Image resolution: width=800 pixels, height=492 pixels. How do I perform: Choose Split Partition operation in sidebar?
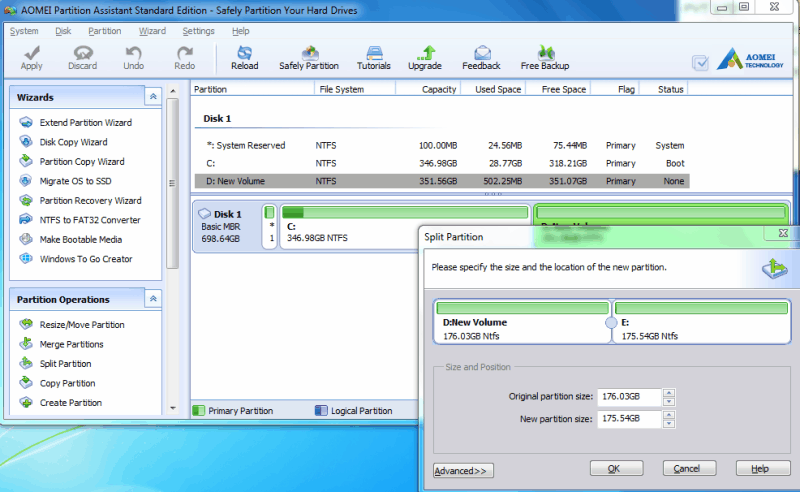(65, 363)
